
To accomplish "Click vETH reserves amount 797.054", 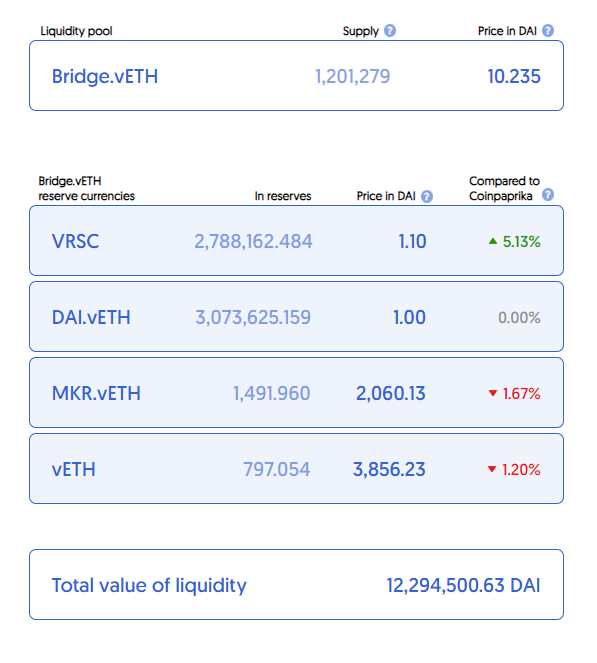I will tap(277, 469).
